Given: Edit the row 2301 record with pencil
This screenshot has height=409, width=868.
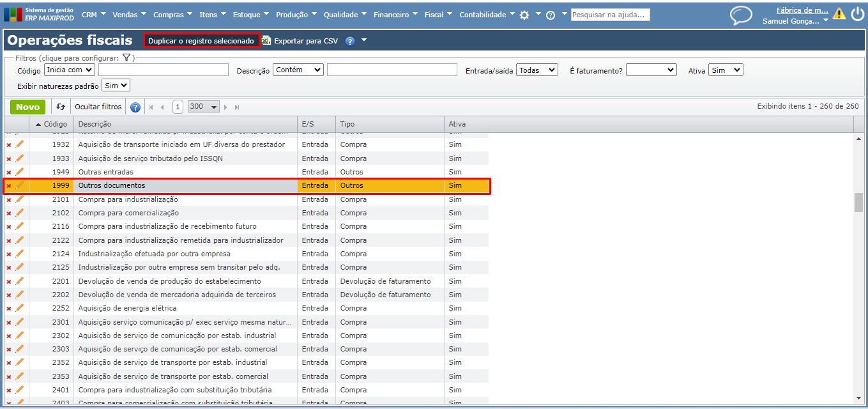Looking at the screenshot, I should [19, 322].
